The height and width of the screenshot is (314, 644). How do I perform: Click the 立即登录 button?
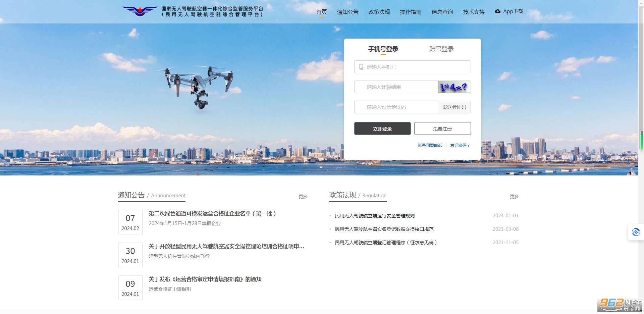[382, 128]
